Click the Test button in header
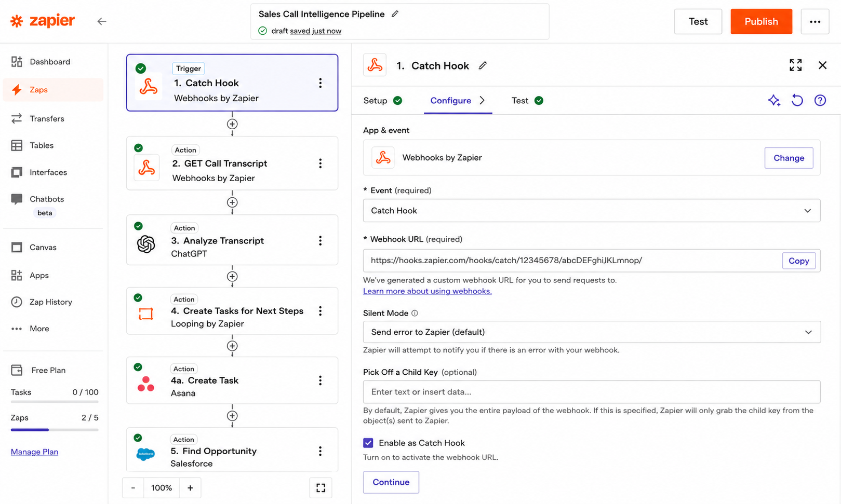 (x=698, y=21)
